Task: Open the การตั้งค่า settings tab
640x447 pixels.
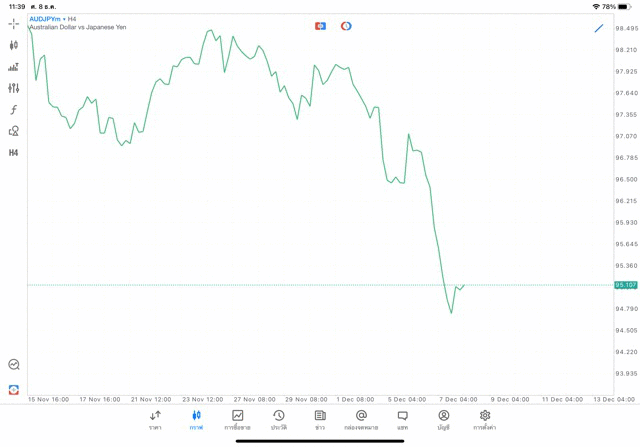Action: tap(485, 420)
